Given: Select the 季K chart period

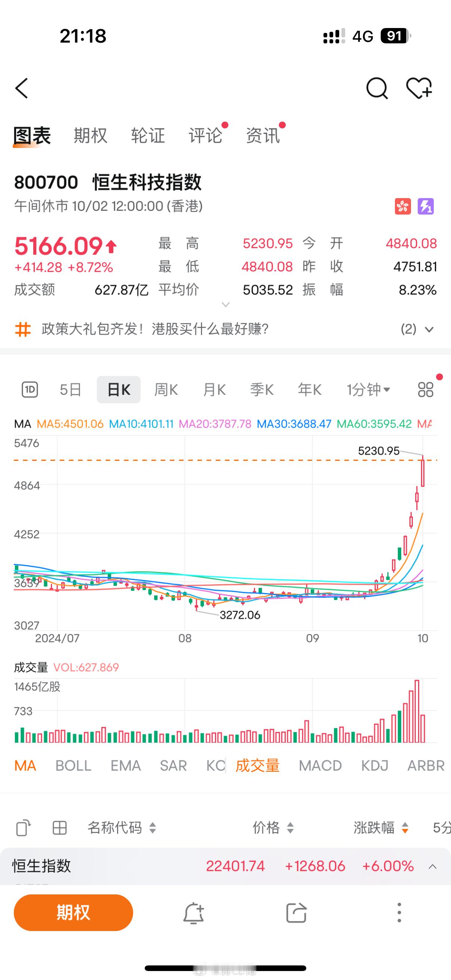Looking at the screenshot, I should 262,389.
